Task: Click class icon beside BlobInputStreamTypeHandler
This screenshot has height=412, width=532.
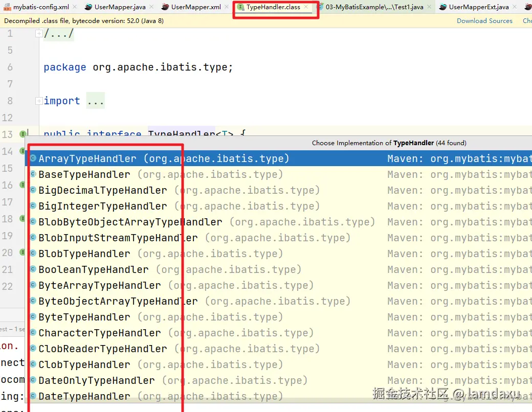Action: [33, 237]
